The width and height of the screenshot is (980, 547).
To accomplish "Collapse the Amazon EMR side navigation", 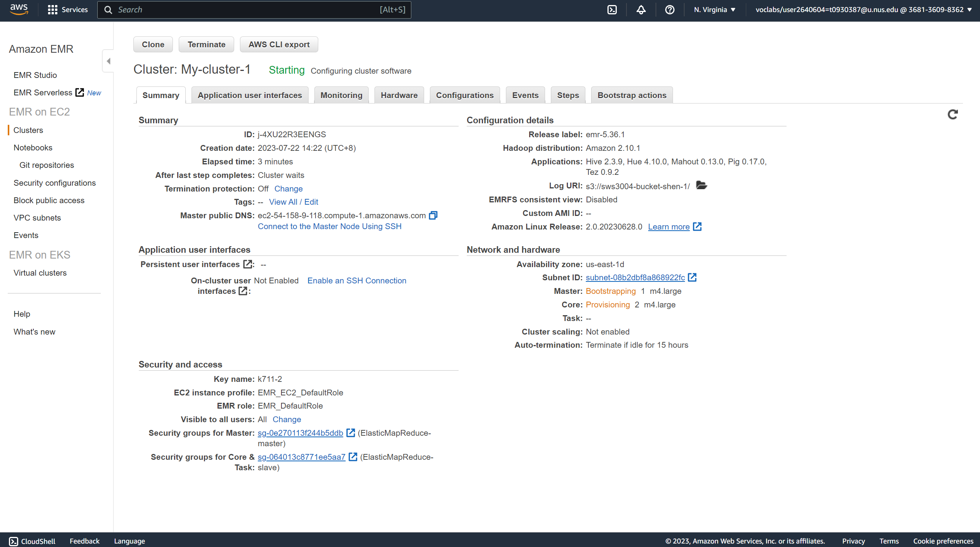I will pos(109,61).
